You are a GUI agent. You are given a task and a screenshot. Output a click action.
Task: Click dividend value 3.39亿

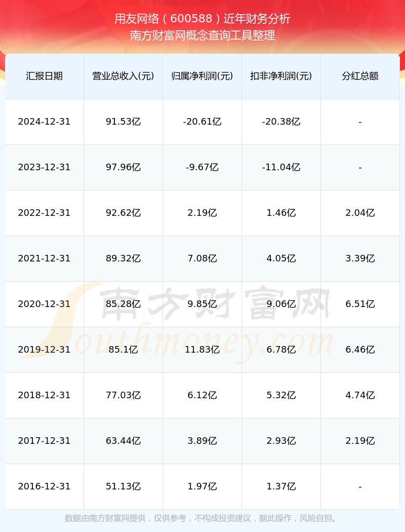click(x=360, y=258)
